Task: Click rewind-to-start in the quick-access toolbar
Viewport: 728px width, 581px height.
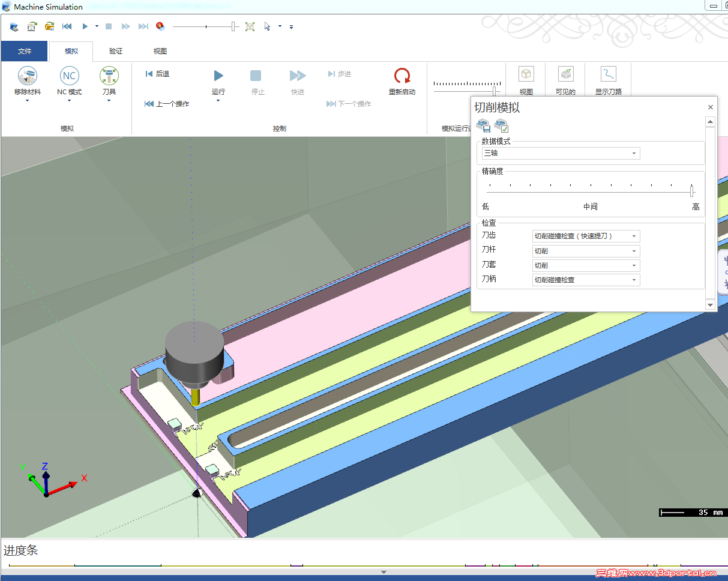Action: pos(67,26)
